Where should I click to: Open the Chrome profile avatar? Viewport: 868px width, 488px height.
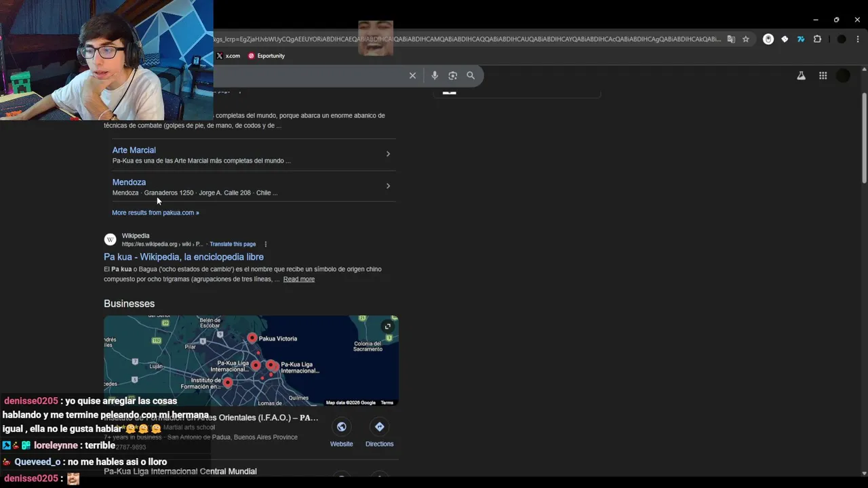coord(842,39)
